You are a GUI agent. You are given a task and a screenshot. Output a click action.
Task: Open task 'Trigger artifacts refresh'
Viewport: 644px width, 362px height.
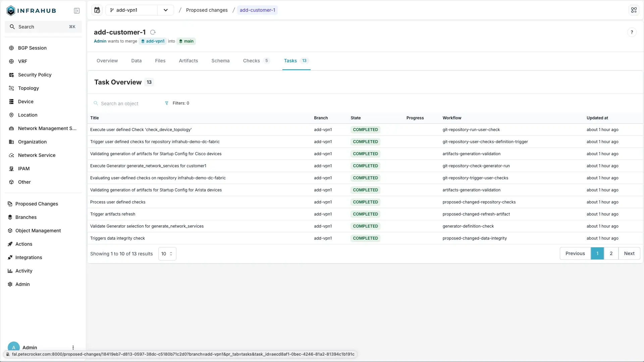(x=113, y=214)
